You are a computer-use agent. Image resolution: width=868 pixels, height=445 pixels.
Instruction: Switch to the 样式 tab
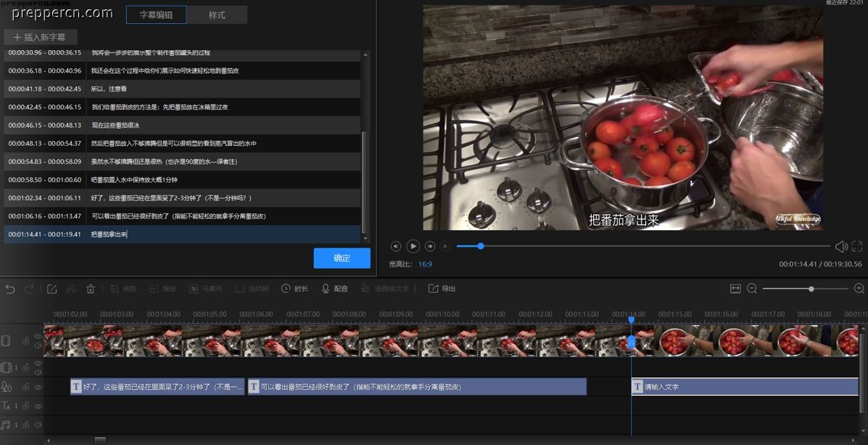217,15
